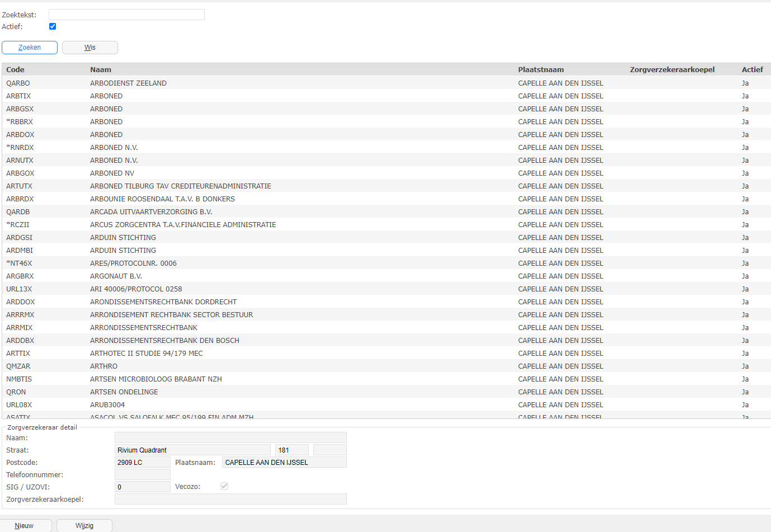Select ARTHOTEC II STUDIE 94/179 MEC row
771x532 pixels.
[386, 353]
